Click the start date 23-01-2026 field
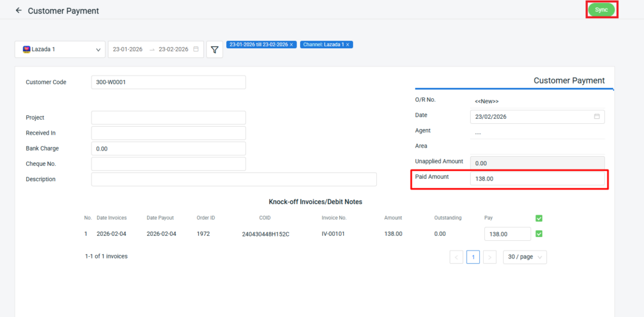The width and height of the screenshot is (644, 317). tap(127, 49)
